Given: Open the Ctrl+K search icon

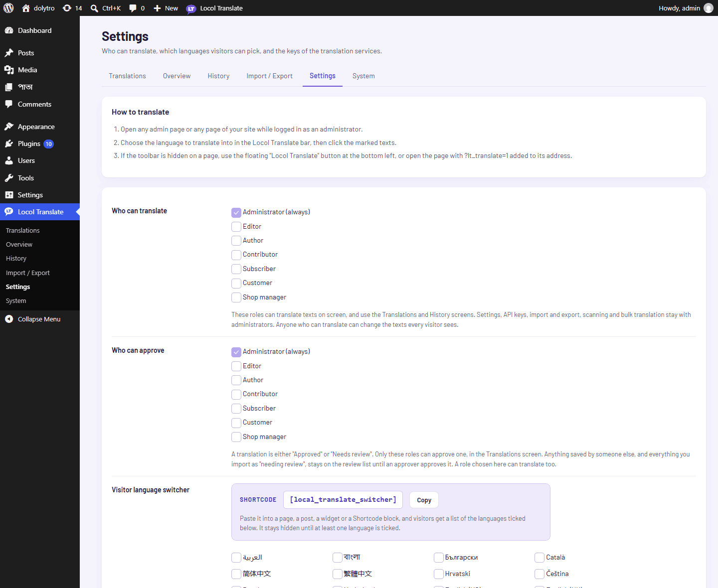Looking at the screenshot, I should [94, 8].
